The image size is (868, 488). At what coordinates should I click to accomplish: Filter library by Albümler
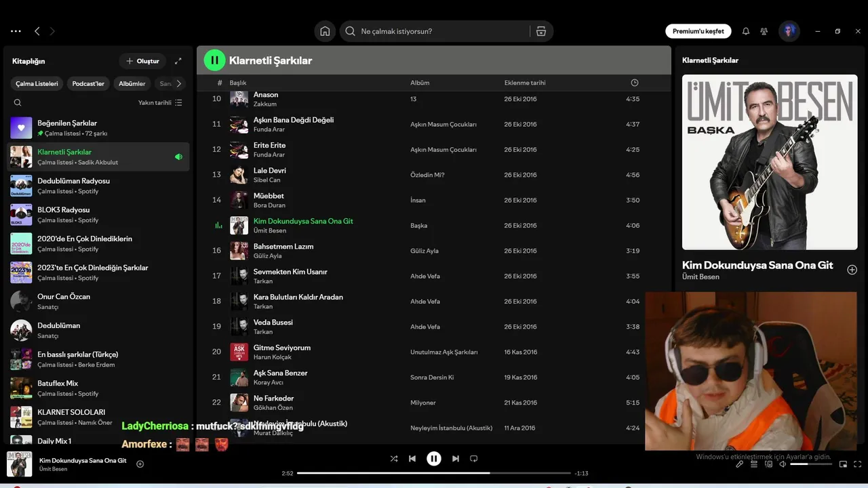pos(132,84)
